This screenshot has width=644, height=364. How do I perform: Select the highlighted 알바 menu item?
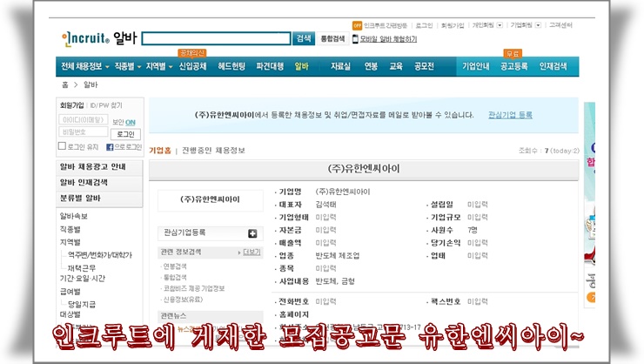click(301, 66)
